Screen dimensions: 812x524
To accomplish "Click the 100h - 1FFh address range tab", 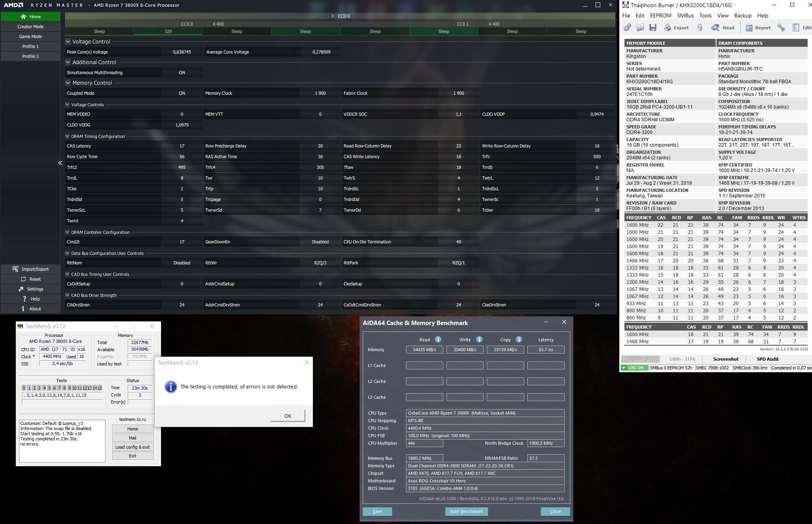I will (x=682, y=359).
